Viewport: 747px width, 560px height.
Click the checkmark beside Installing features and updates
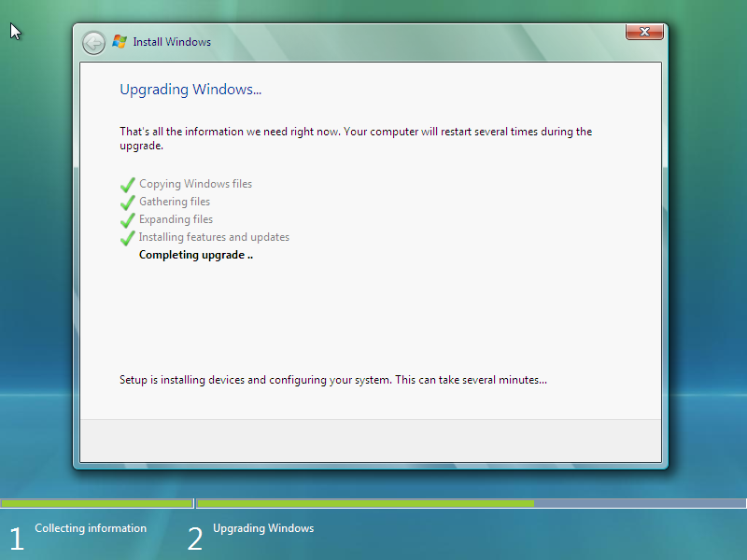(127, 237)
